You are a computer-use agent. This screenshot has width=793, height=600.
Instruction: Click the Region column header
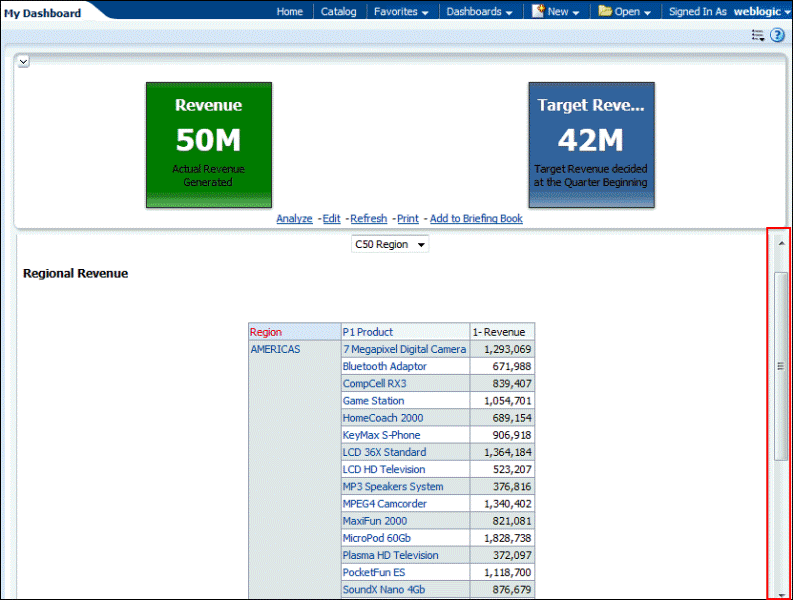(294, 332)
